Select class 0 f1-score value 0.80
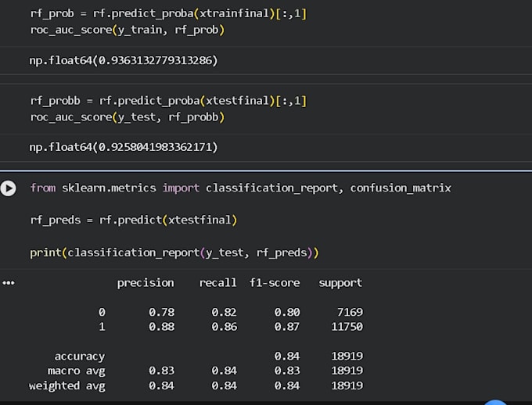This screenshot has width=532, height=405. pos(287,312)
